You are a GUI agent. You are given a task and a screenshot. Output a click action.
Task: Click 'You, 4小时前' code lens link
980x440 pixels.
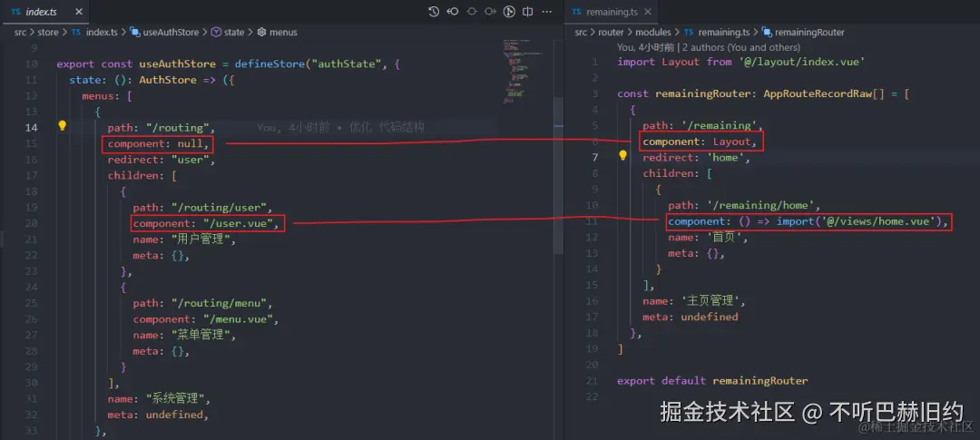[646, 47]
